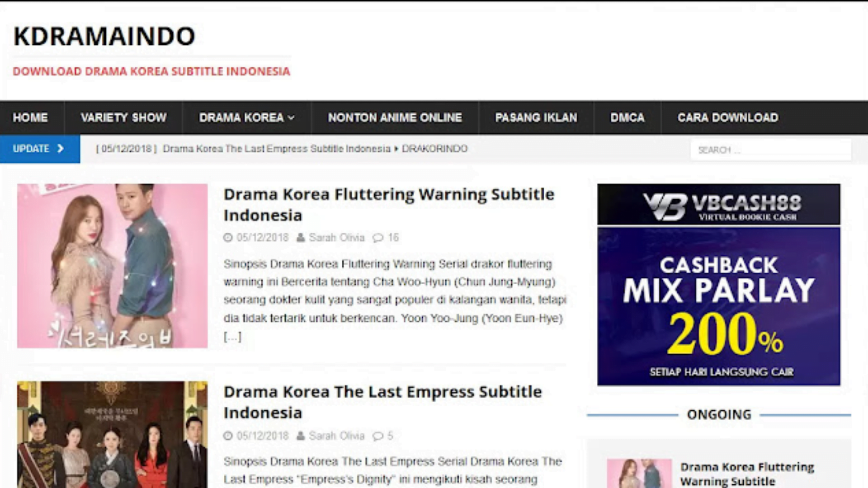Click the Last Empress post date 05/12/2018
This screenshot has height=488, width=868.
pyautogui.click(x=263, y=436)
